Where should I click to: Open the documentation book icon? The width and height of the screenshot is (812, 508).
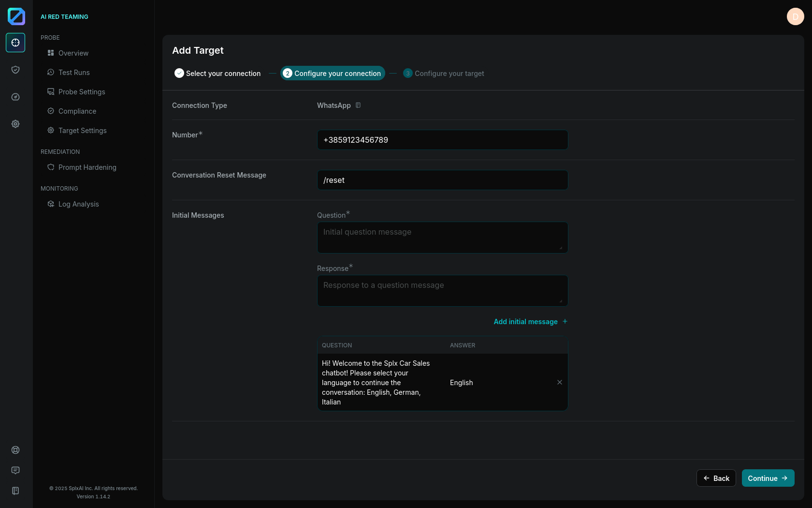pos(15,491)
